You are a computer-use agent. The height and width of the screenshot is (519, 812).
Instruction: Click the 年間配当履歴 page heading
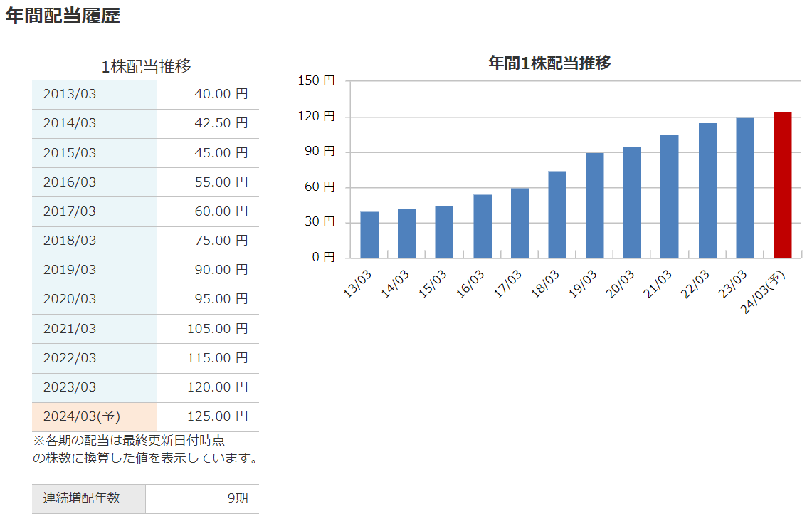click(x=63, y=17)
